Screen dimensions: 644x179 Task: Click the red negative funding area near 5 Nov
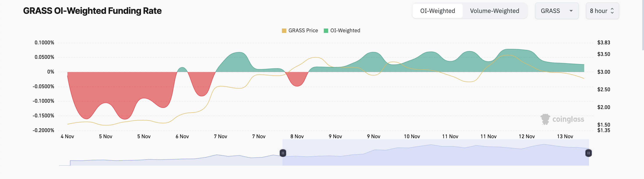click(x=120, y=88)
